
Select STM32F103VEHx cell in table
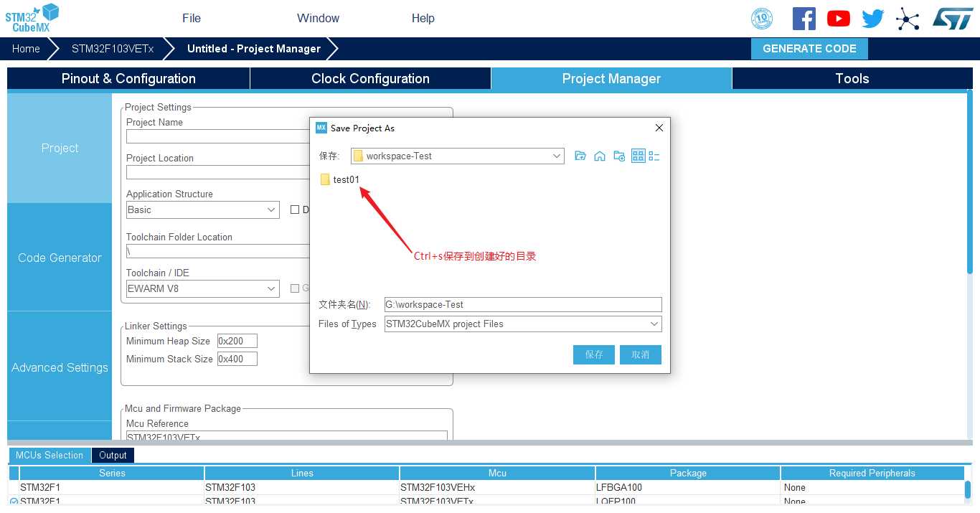pos(497,487)
